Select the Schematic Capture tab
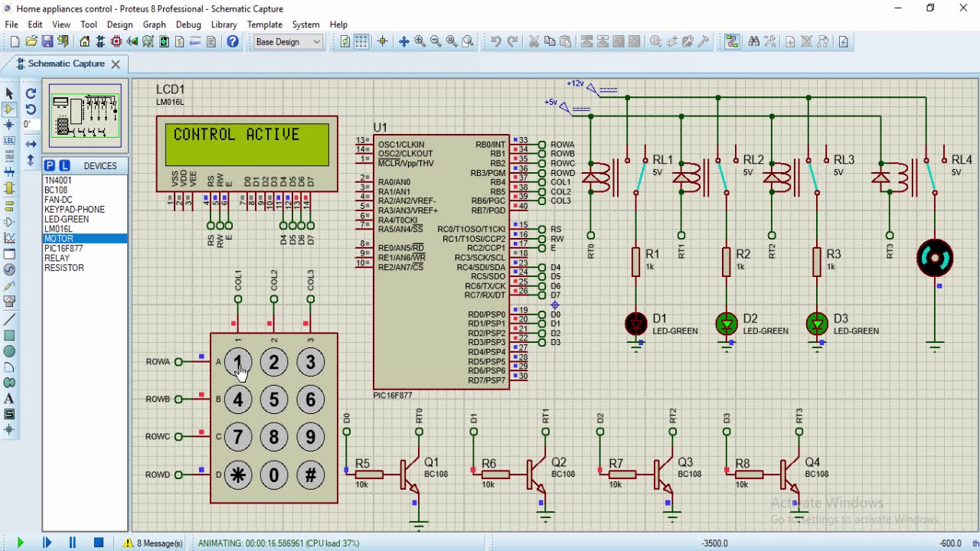The width and height of the screenshot is (980, 551). click(66, 64)
